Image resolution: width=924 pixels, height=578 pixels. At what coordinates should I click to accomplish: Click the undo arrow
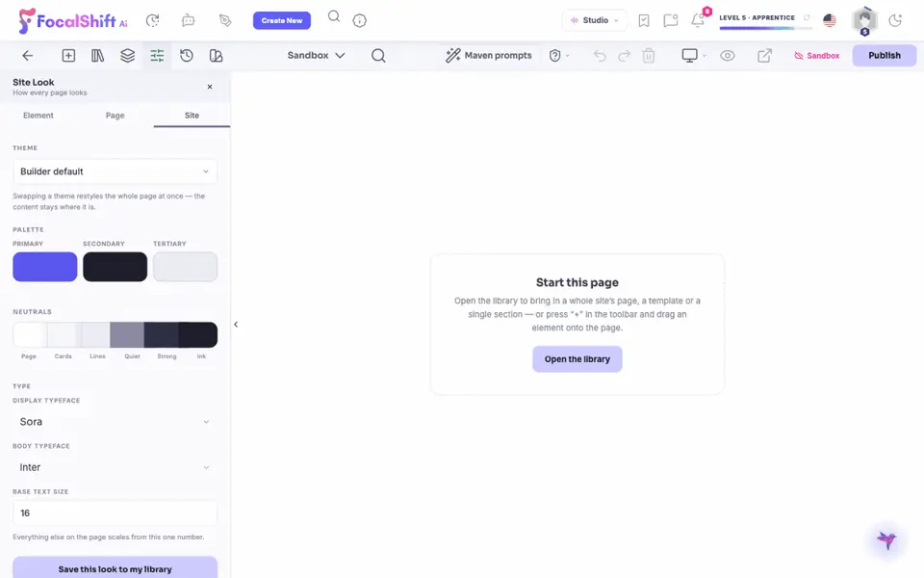click(x=600, y=56)
